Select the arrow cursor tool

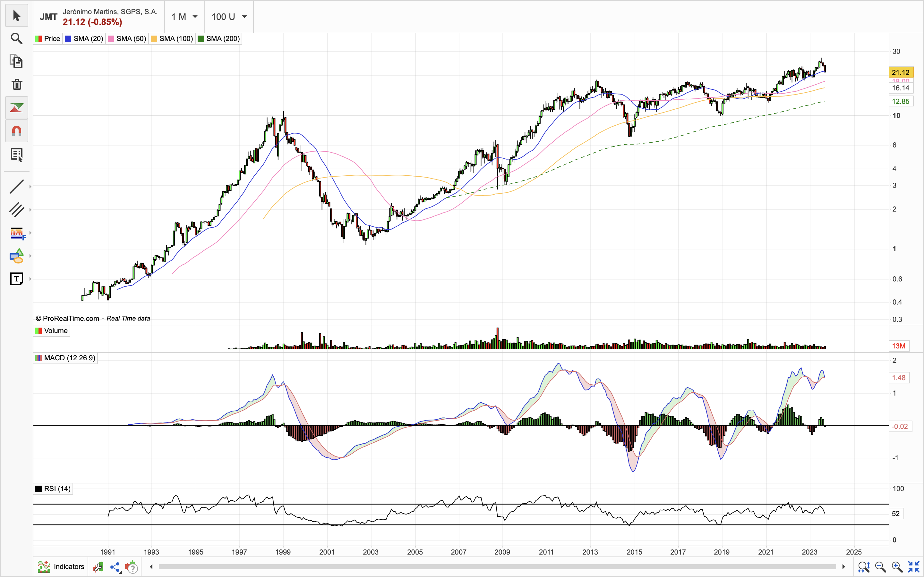(16, 16)
